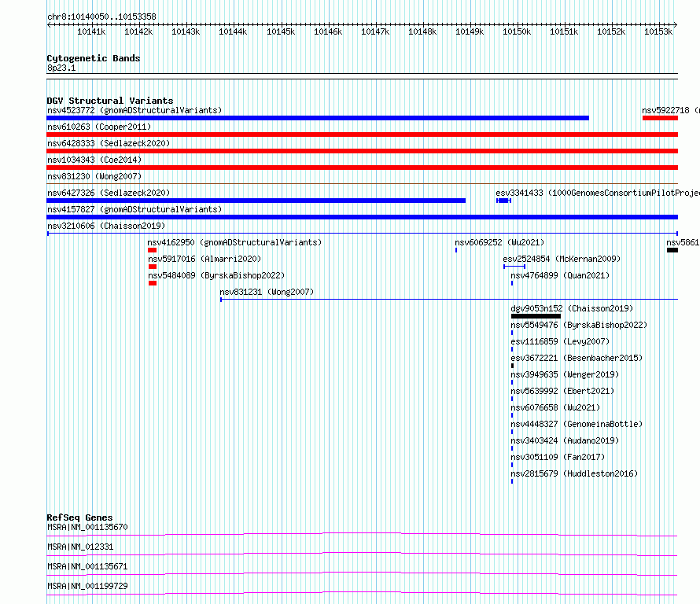700x604 pixels.
Task: Open nsv831231 (Wong2007) label
Action: tap(267, 292)
